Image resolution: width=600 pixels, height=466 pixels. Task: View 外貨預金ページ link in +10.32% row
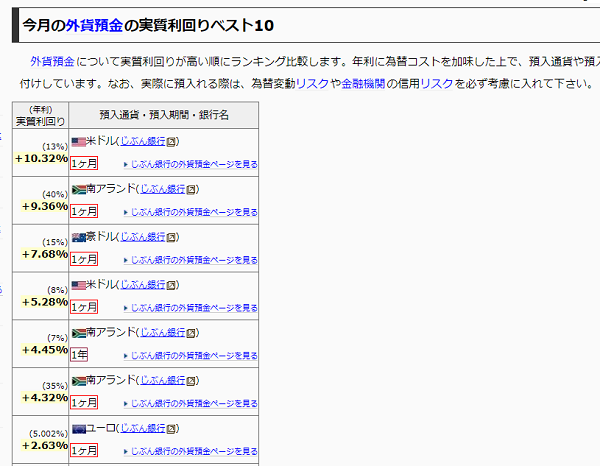click(x=191, y=165)
